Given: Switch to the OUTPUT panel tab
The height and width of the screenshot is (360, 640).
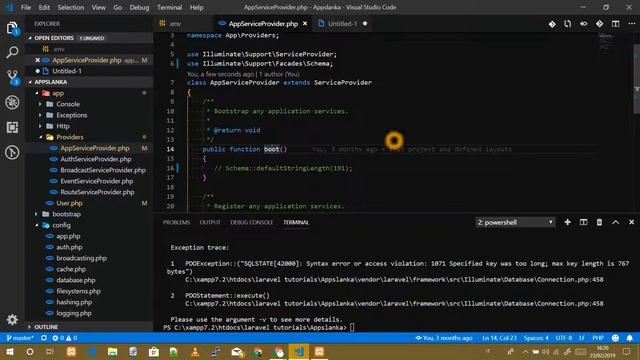Looking at the screenshot, I should point(210,222).
